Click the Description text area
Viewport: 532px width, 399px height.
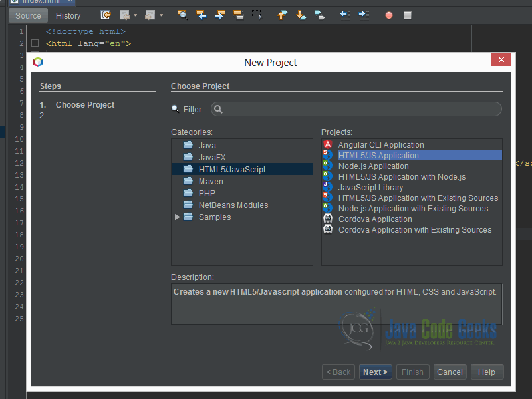click(x=336, y=304)
